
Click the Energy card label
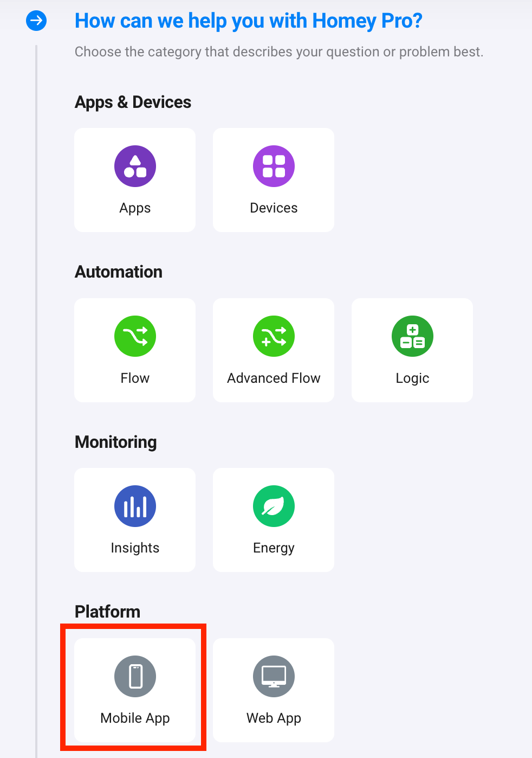click(x=274, y=548)
